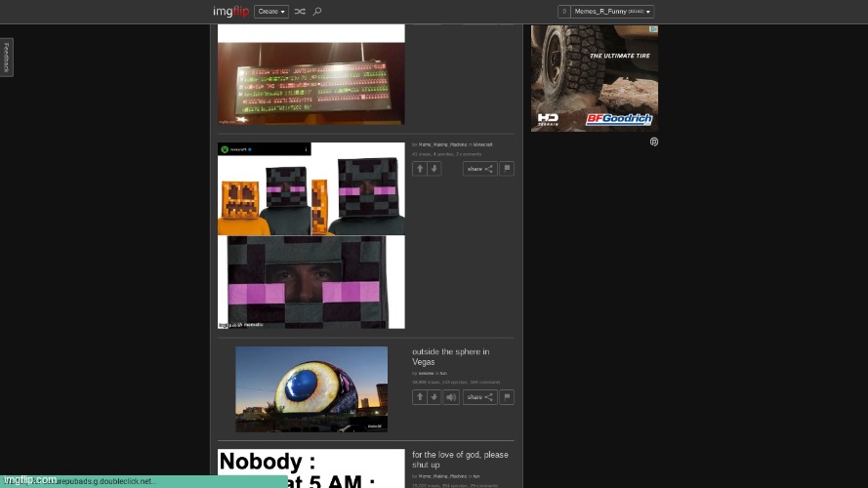
Task: Downvote the Vegas sphere post
Action: pos(434,397)
